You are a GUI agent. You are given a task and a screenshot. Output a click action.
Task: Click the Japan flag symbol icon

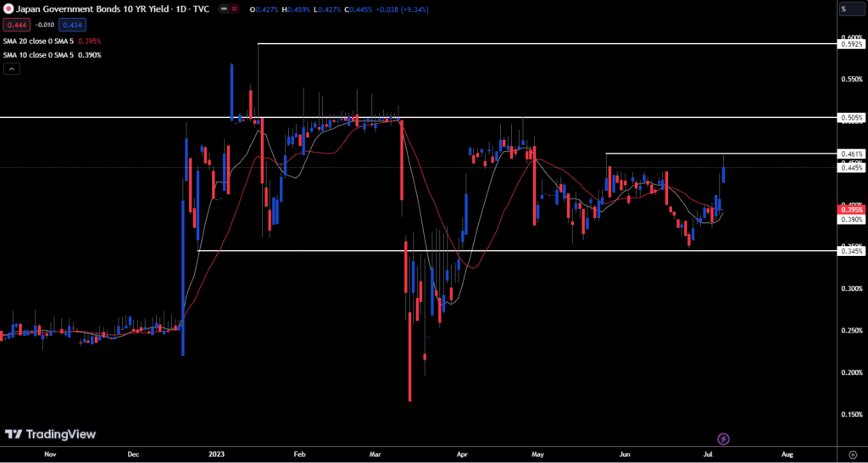pos(8,10)
